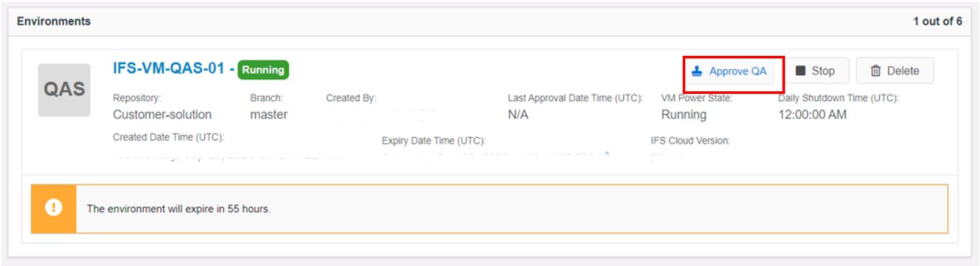Click the Delete trash can icon
This screenshot has width=980, height=266.
click(876, 71)
